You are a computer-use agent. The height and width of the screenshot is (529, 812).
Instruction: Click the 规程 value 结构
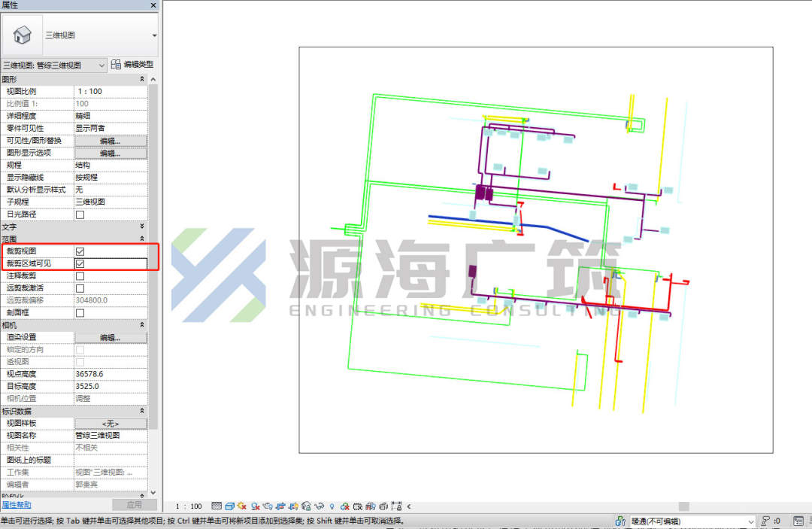[x=111, y=166]
